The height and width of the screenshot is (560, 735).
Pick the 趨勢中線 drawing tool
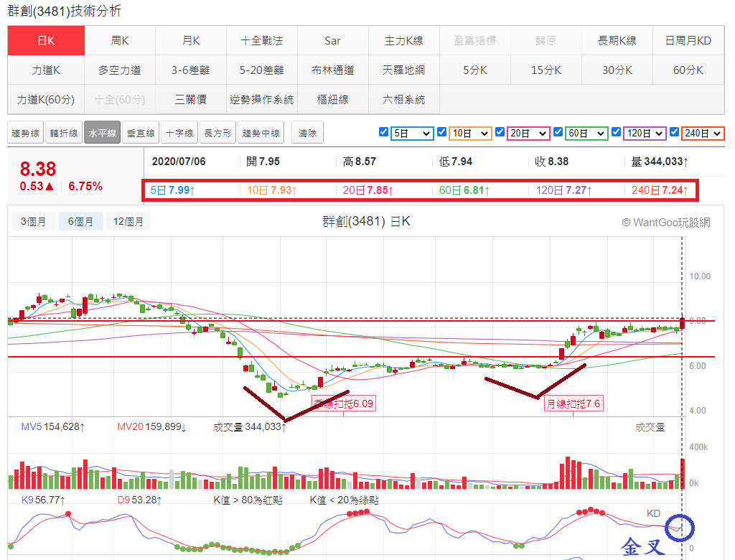pos(261,134)
